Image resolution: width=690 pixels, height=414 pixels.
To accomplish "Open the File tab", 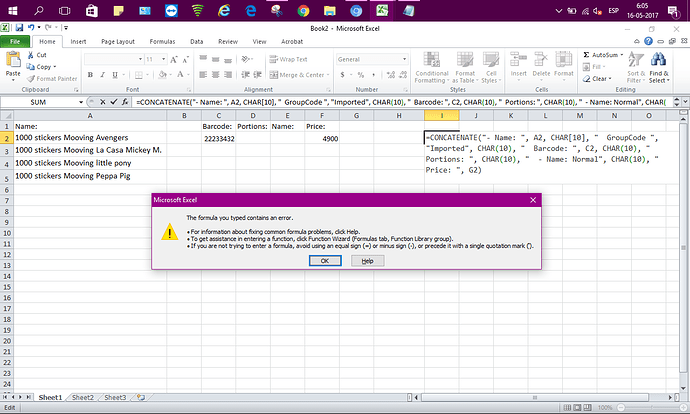I will 15,41.
